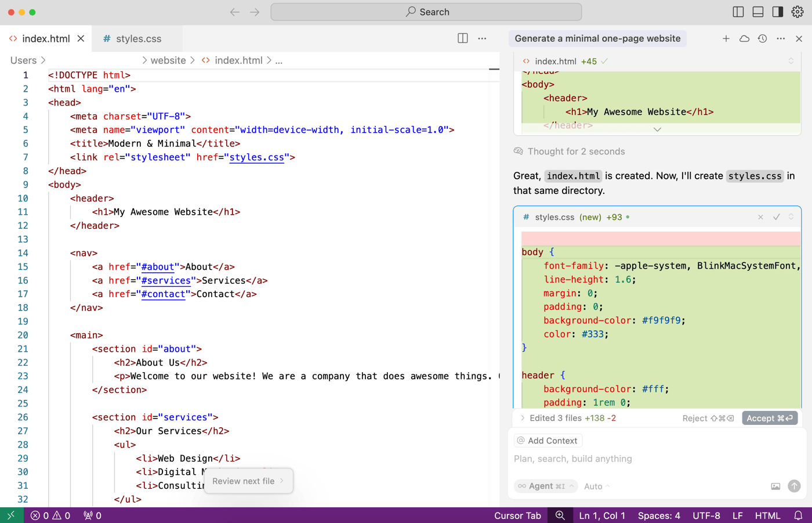This screenshot has width=812, height=523.
Task: Send message with the up arrow
Action: pos(794,486)
